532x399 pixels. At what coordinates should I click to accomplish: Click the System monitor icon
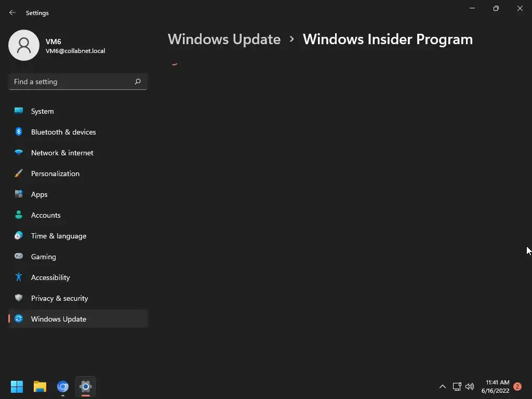[x=19, y=111]
